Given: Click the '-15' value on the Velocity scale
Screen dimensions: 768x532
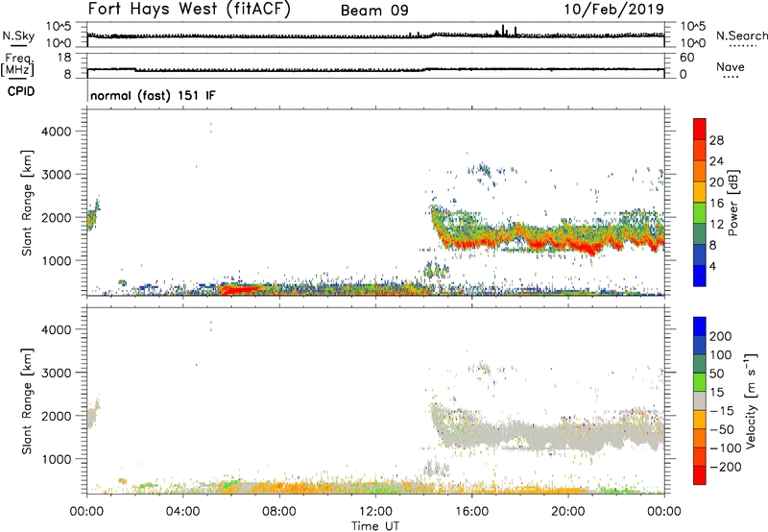Looking at the screenshot, I should pos(722,411).
